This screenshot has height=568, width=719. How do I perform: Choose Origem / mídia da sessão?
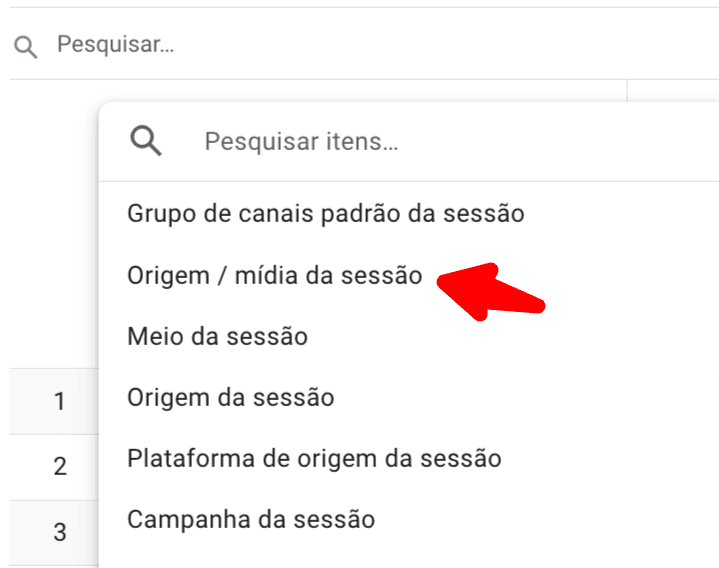(x=275, y=275)
